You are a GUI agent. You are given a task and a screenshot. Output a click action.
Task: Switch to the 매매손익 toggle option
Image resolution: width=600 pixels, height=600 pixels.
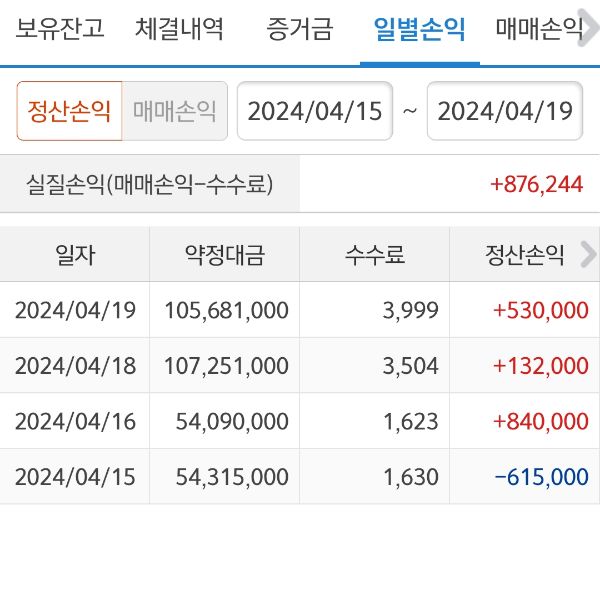(x=174, y=110)
